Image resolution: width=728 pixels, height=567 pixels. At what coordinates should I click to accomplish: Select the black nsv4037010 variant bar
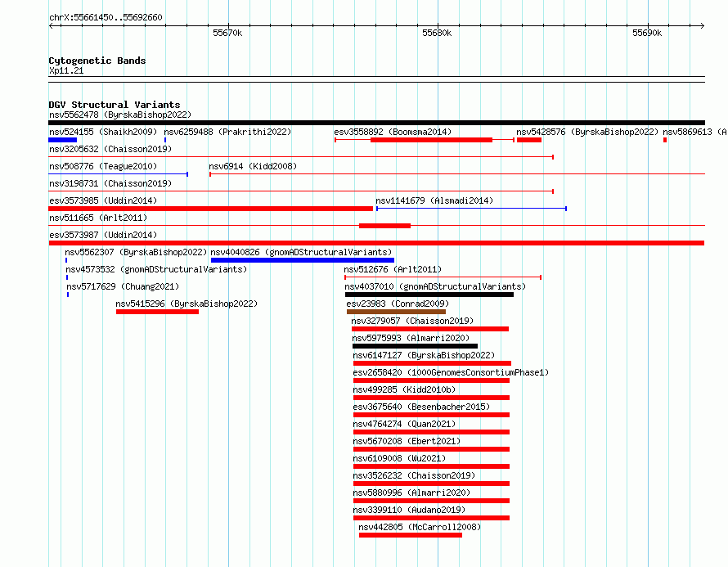pos(429,295)
